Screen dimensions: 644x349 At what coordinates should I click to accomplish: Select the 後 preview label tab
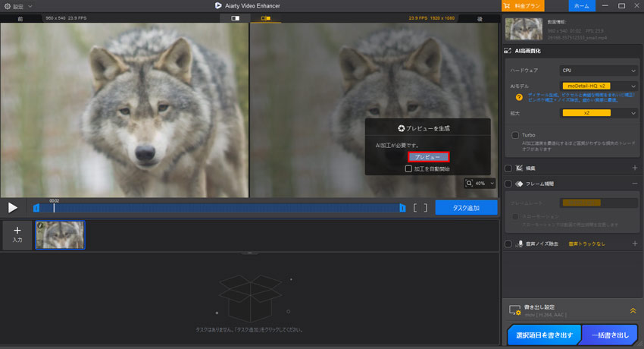point(480,18)
